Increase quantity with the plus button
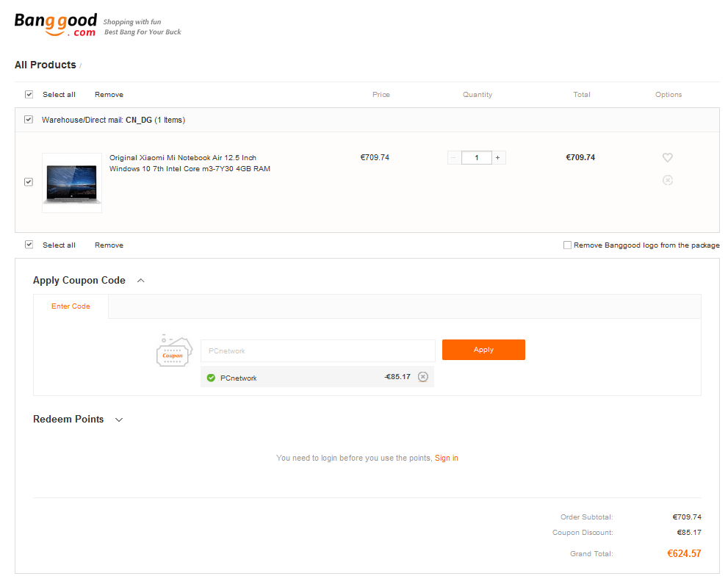The image size is (728, 579). [498, 157]
